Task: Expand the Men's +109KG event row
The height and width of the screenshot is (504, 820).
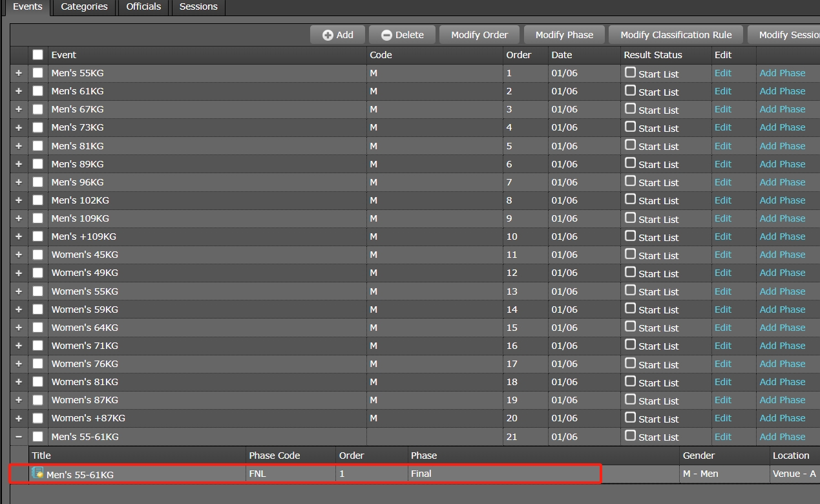Action: [19, 236]
